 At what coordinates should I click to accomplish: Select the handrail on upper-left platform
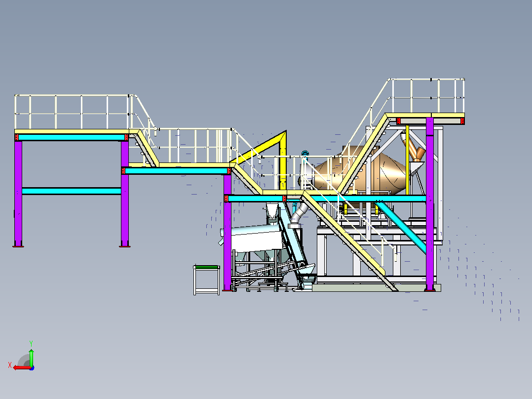[72, 112]
